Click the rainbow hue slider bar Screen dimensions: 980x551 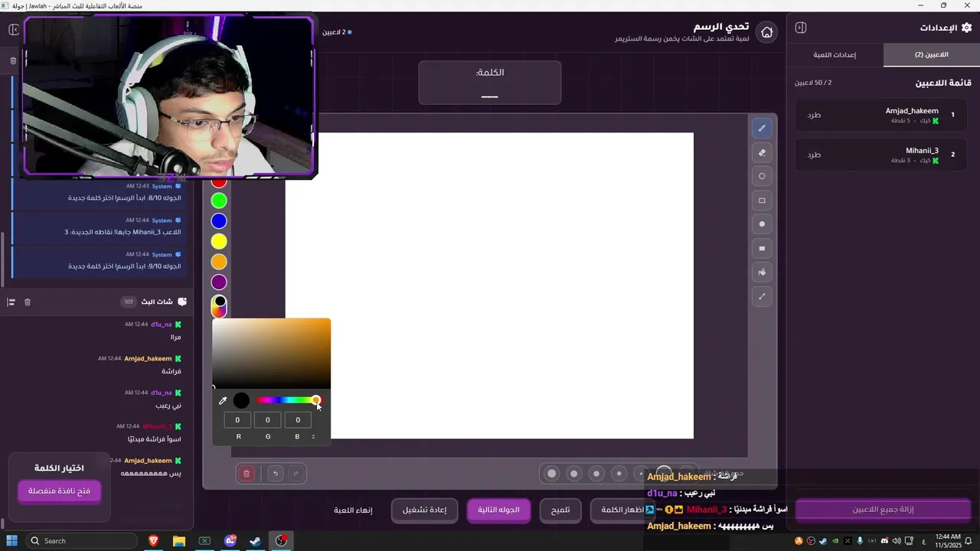point(290,400)
